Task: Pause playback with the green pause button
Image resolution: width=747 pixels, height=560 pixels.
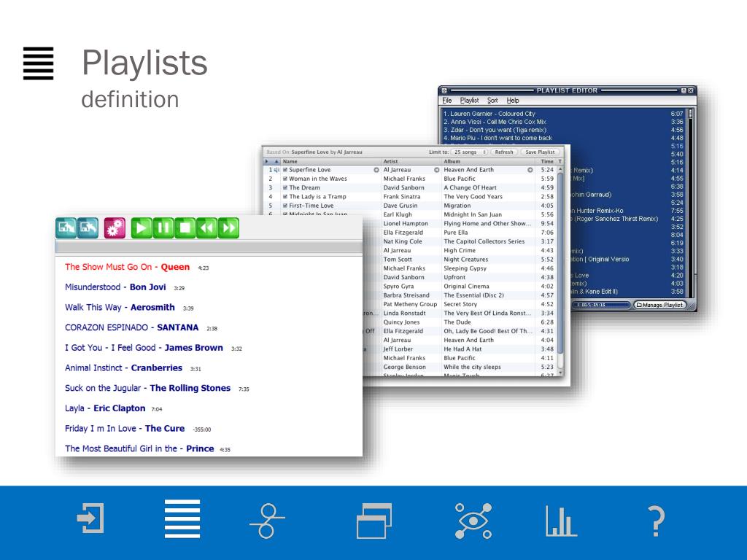Action: tap(163, 228)
